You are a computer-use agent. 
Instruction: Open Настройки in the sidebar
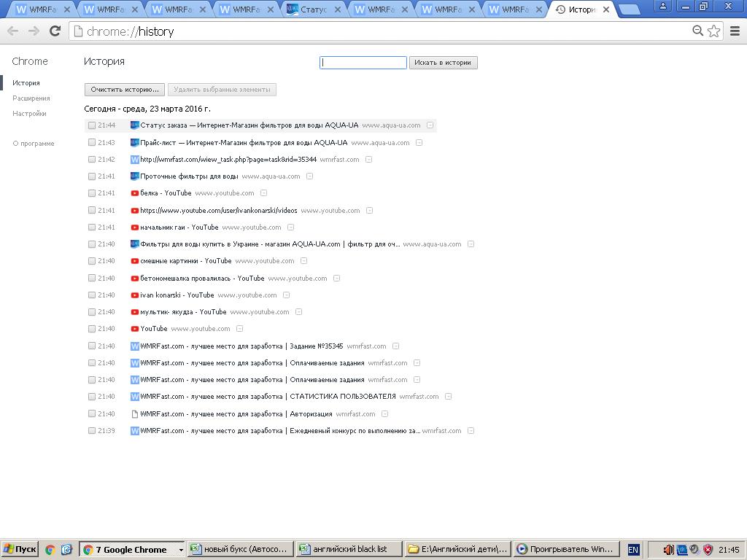29,113
